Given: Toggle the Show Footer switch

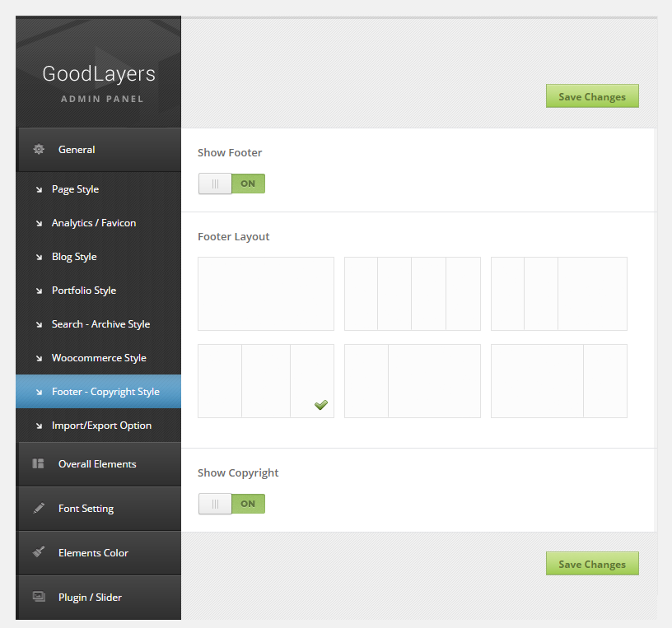Looking at the screenshot, I should (231, 184).
